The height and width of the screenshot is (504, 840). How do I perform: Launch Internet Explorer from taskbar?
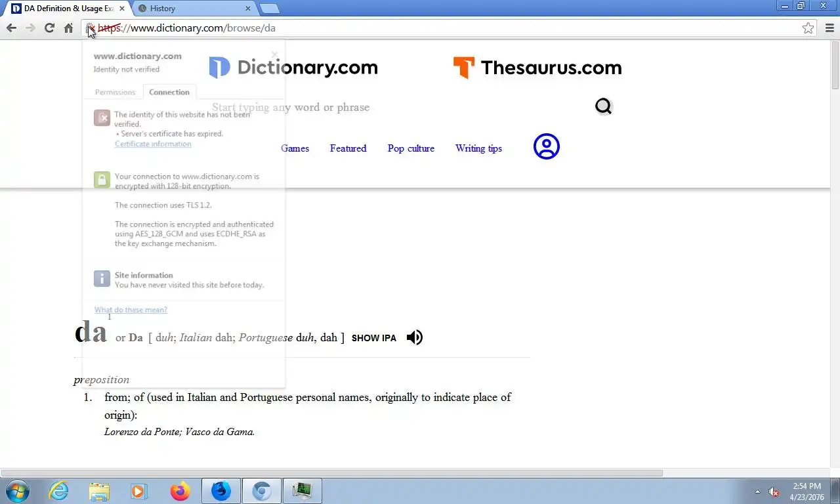tap(58, 491)
